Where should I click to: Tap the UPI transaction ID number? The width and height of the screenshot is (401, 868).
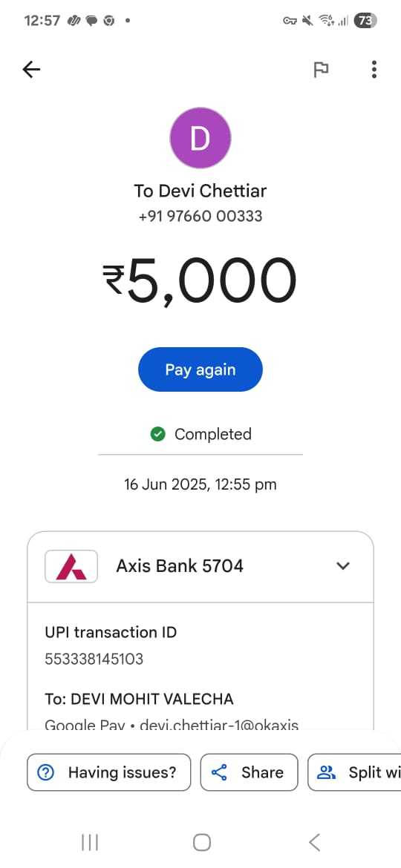tap(94, 660)
